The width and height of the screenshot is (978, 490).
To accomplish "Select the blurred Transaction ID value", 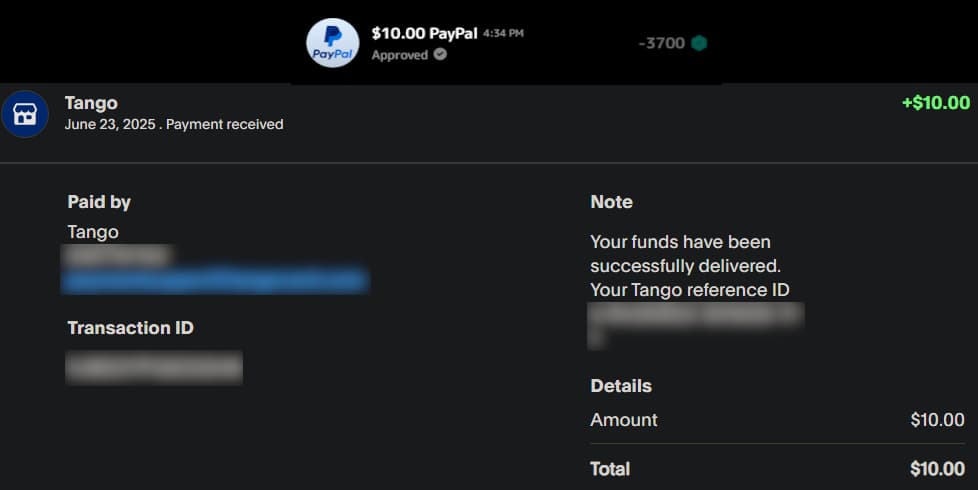I will [154, 367].
